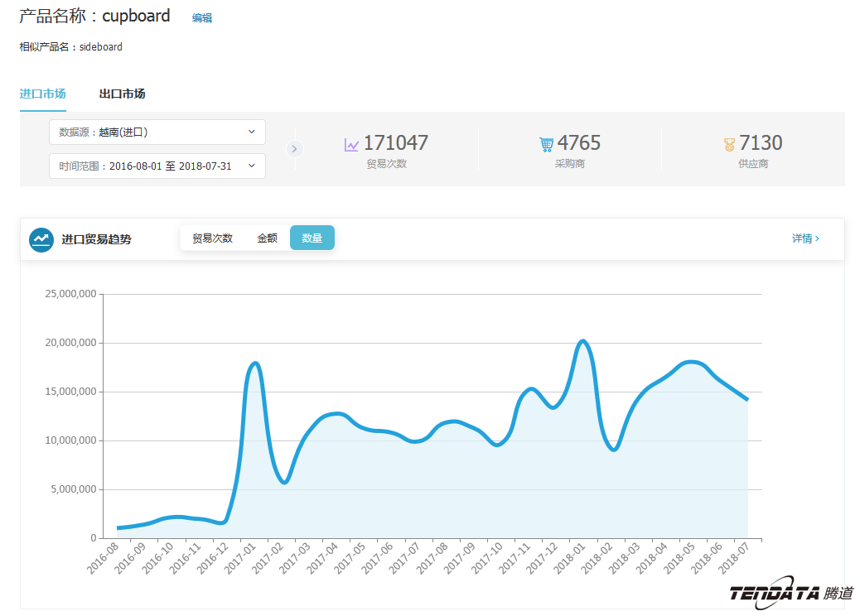Click the 编辑 link next to cupboard
The height and width of the screenshot is (616, 860).
pyautogui.click(x=202, y=17)
